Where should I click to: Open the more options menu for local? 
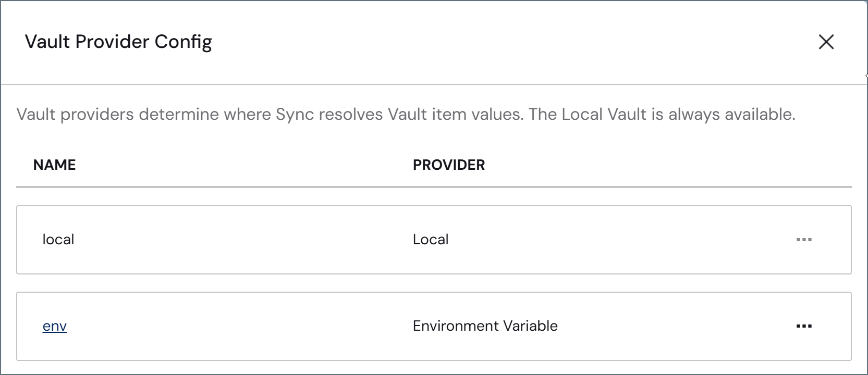[804, 240]
